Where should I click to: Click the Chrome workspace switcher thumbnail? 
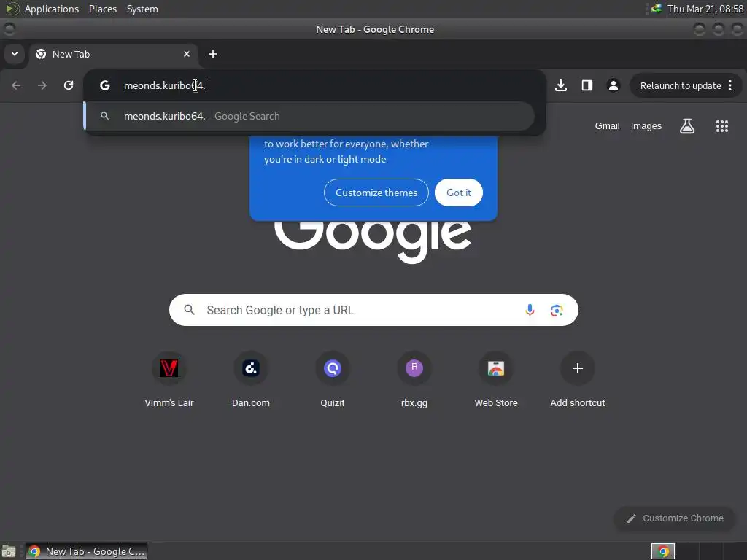click(662, 551)
